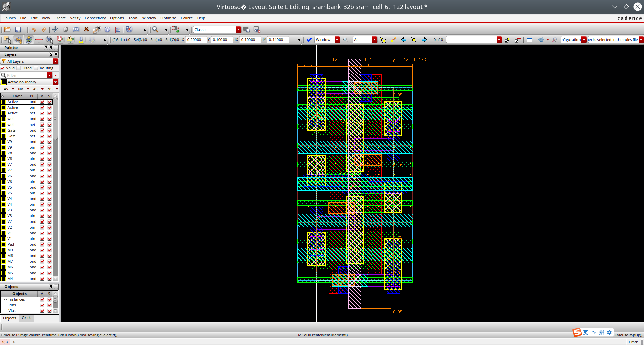Toggle Pins selectable checkbox

(50, 305)
